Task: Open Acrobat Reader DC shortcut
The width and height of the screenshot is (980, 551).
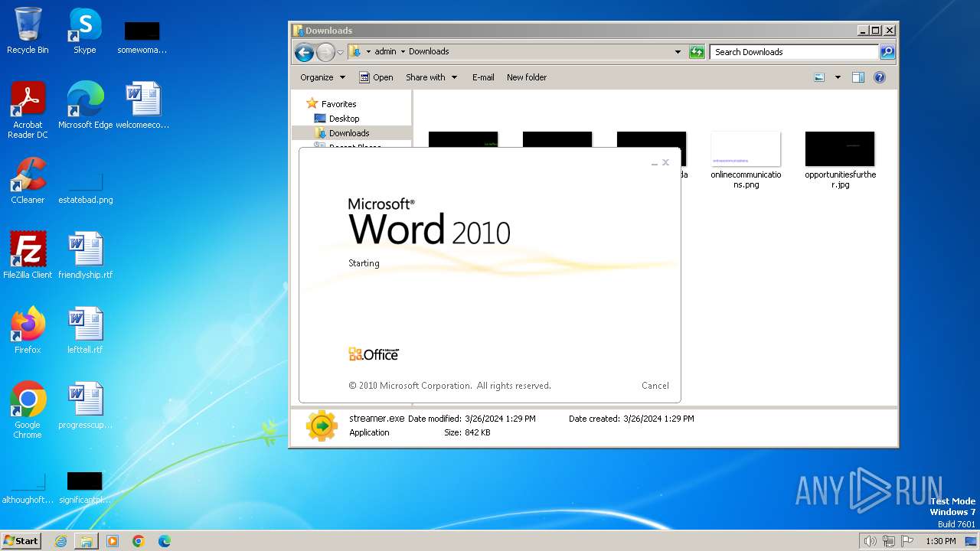Action: pos(28,109)
